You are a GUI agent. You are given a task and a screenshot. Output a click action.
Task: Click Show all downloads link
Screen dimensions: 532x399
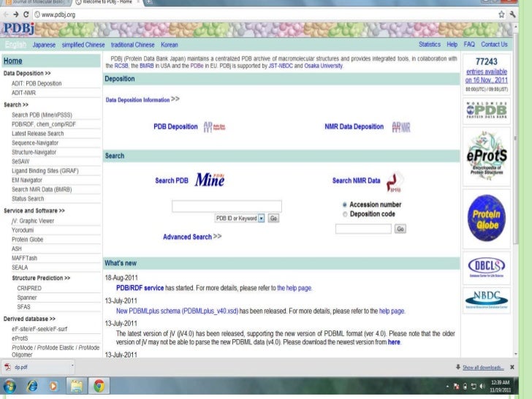483,368
